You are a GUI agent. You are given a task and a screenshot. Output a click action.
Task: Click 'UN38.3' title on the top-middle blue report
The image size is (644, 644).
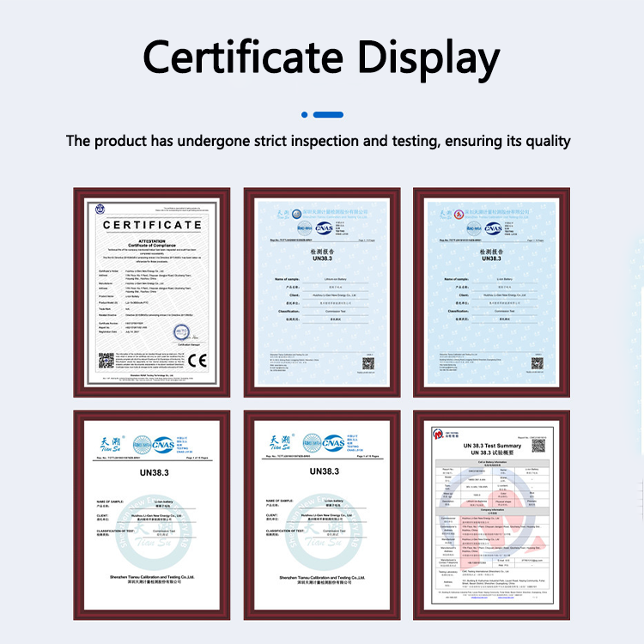tap(322, 258)
